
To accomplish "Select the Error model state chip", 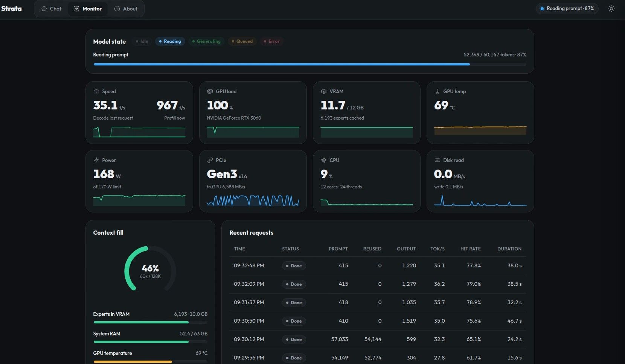I will [x=271, y=41].
